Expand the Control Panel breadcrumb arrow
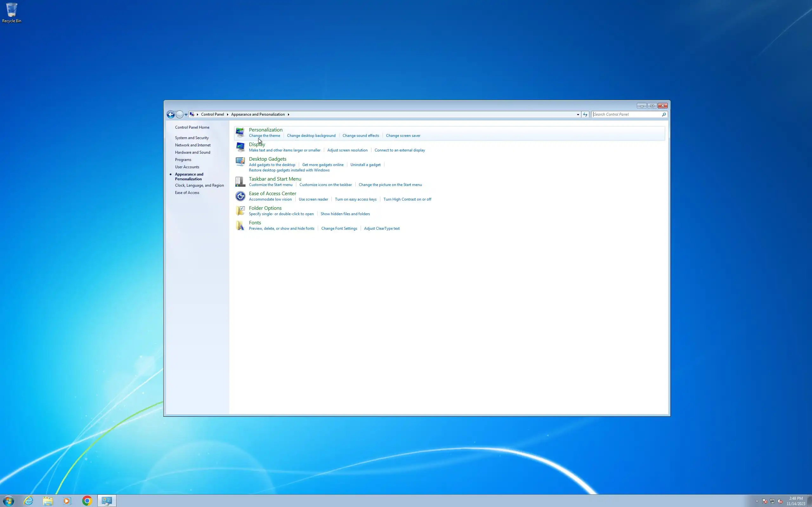Screen dimensions: 812x507 coord(227,114)
